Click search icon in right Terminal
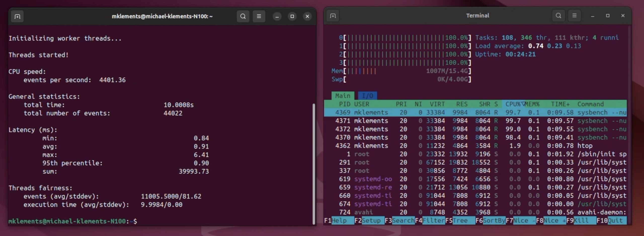 tap(558, 16)
